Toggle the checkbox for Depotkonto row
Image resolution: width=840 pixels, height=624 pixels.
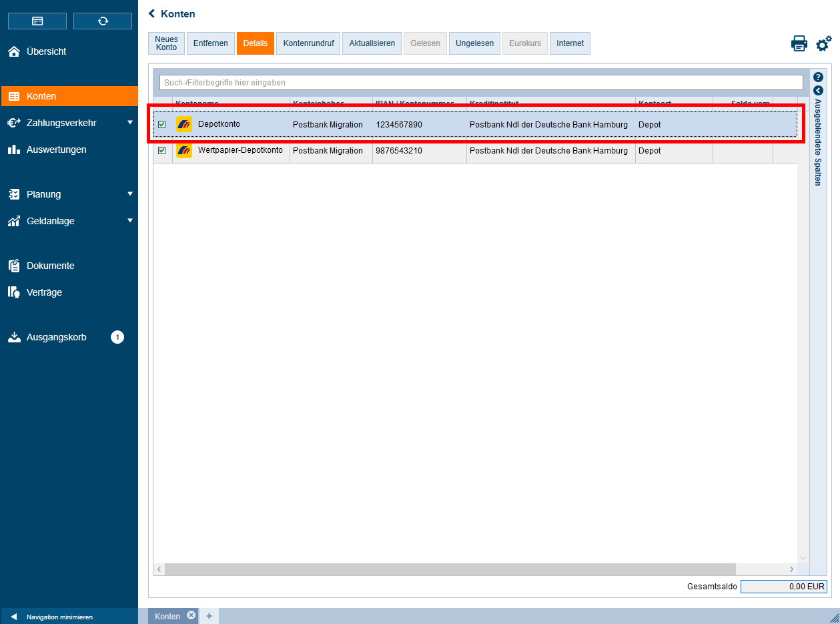coord(161,124)
